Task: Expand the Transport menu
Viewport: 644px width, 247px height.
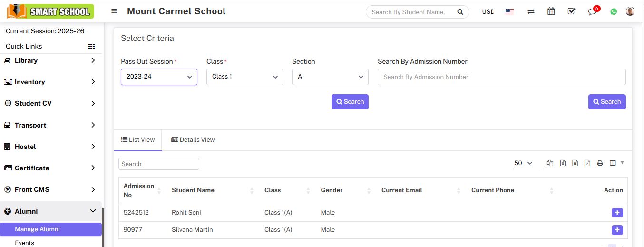Action: click(50, 125)
